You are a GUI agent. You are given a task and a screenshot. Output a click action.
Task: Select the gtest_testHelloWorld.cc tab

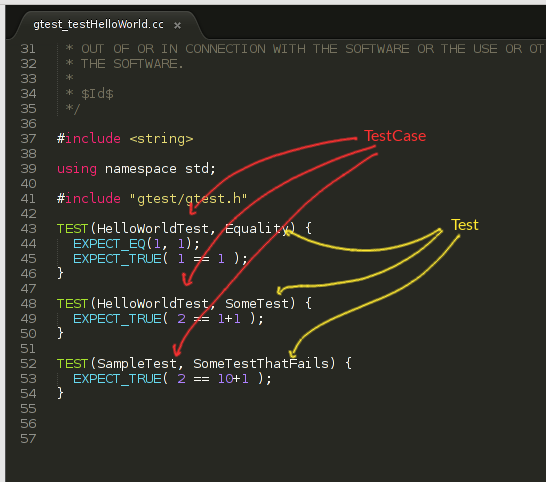pos(98,24)
